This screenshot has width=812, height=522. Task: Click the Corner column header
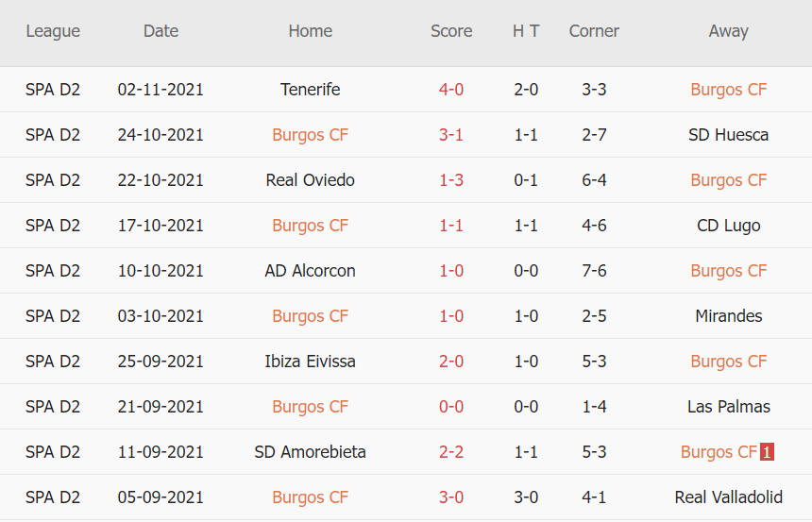coord(594,31)
